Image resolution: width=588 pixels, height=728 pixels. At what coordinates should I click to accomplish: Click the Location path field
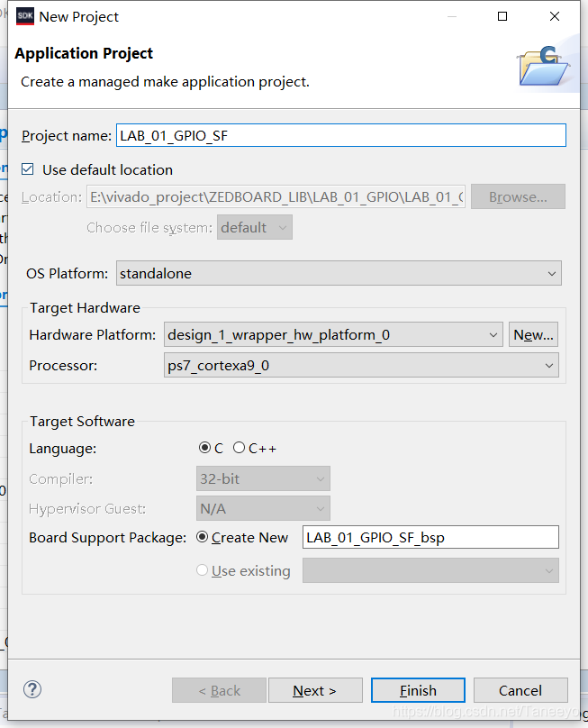pyautogui.click(x=276, y=196)
